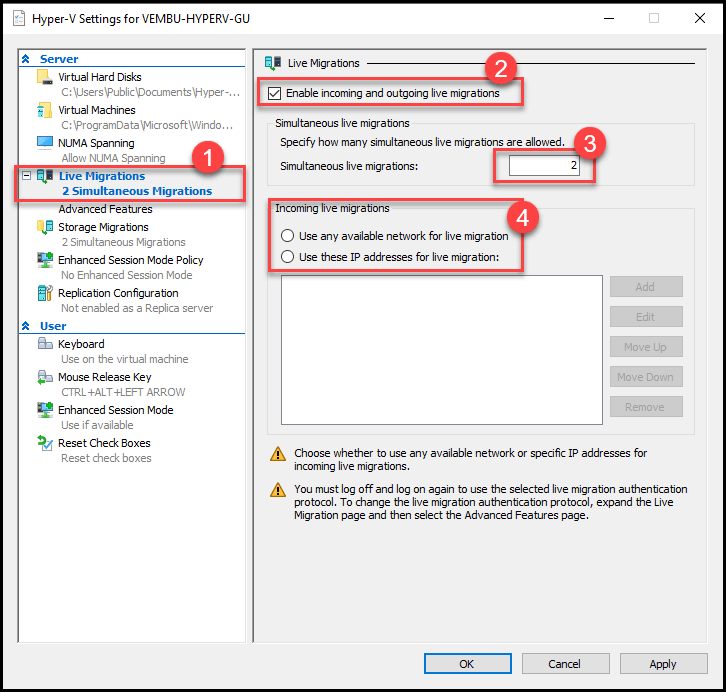The height and width of the screenshot is (692, 726).
Task: Open Reset Check Boxes option
Action: point(104,443)
